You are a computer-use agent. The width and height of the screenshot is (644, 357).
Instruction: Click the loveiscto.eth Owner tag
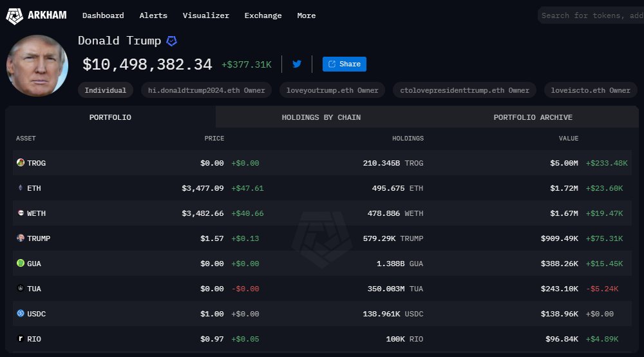click(x=590, y=90)
